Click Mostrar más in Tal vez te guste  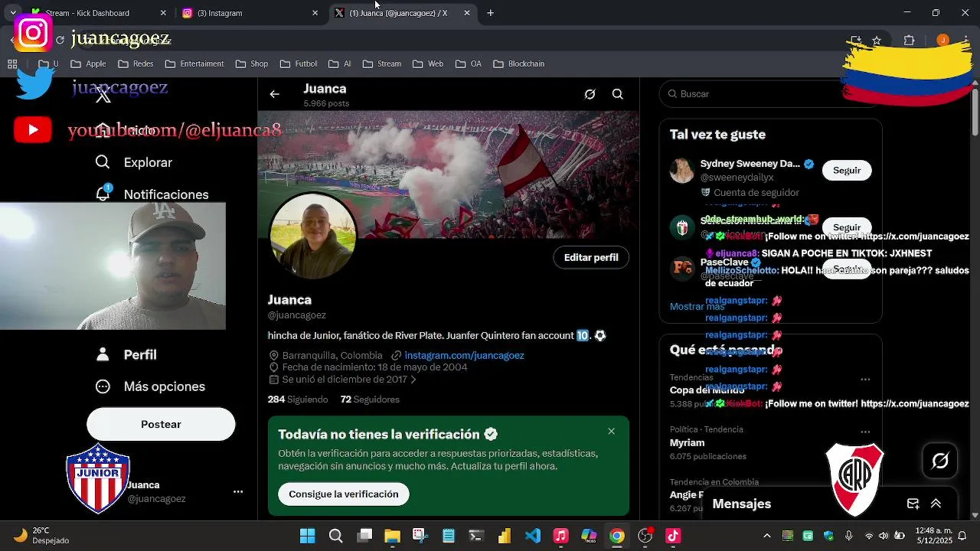(697, 306)
